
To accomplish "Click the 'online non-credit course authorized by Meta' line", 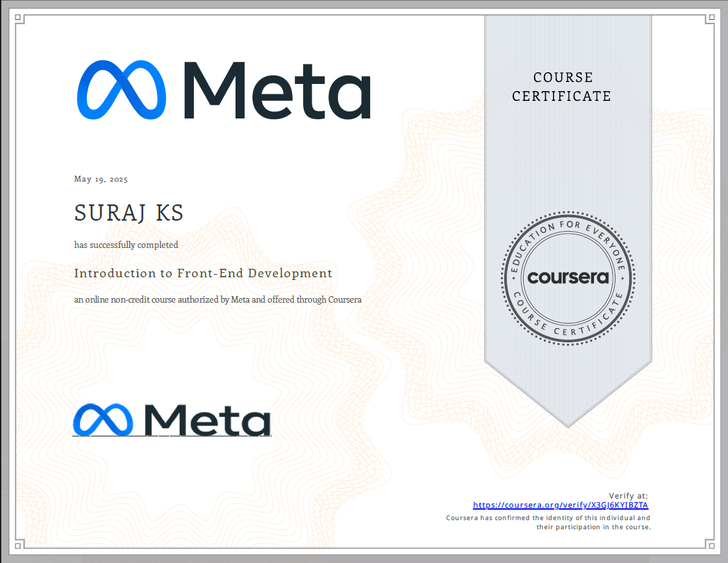I will click(x=217, y=300).
